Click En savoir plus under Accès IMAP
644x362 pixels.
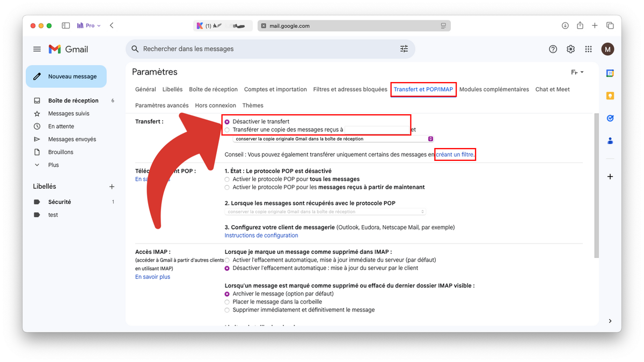point(152,277)
